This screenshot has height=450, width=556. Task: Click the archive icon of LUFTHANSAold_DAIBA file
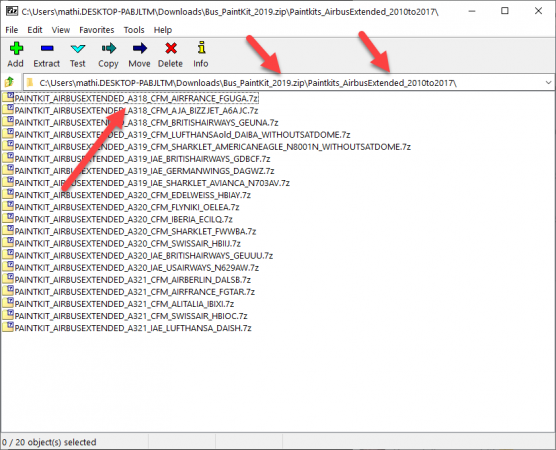(x=8, y=134)
